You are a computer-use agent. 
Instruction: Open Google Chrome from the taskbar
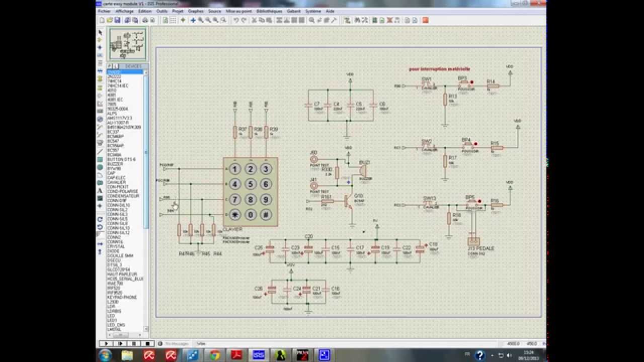[215, 355]
